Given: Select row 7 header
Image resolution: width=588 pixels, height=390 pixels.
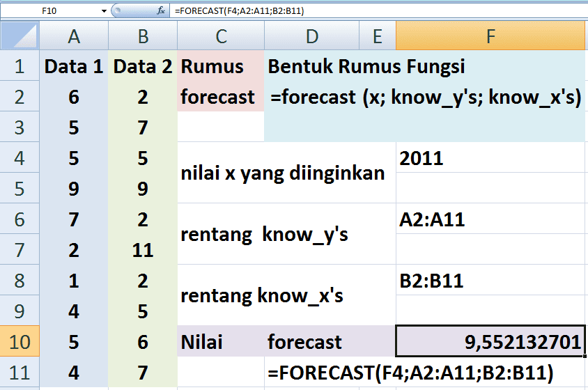Looking at the screenshot, I should 20,250.
